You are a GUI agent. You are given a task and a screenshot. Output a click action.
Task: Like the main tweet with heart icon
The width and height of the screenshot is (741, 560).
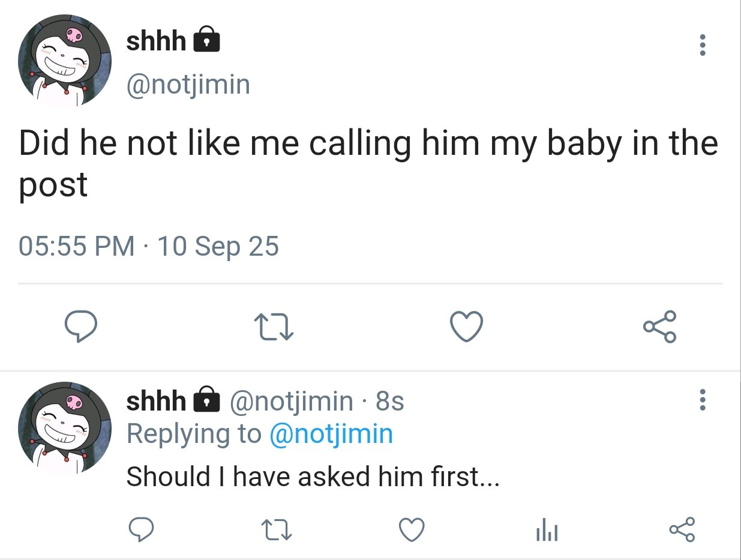click(x=466, y=327)
